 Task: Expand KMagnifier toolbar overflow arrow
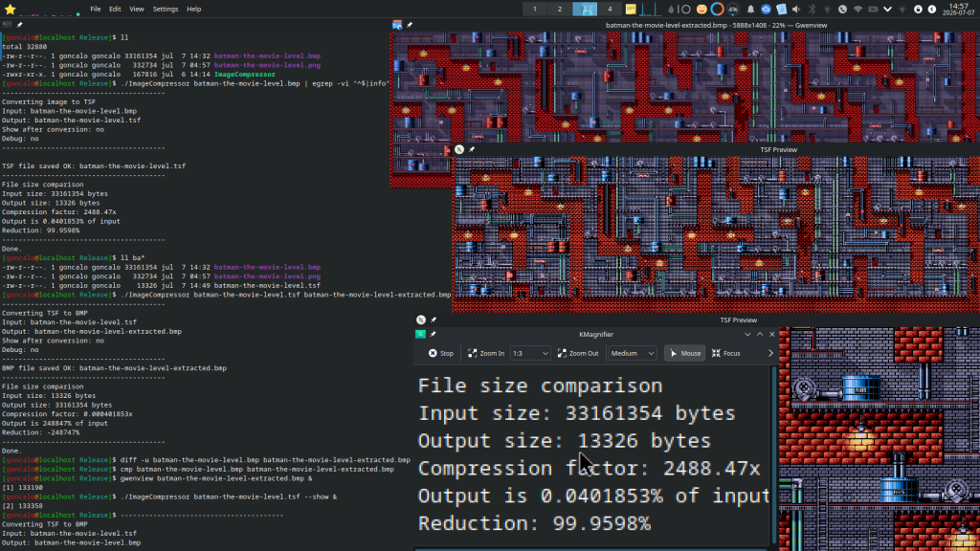pos(770,353)
